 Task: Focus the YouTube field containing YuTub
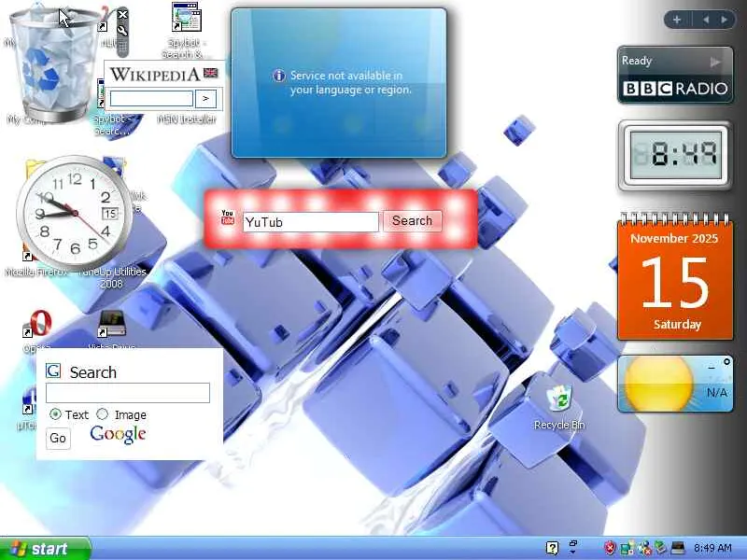coord(311,222)
